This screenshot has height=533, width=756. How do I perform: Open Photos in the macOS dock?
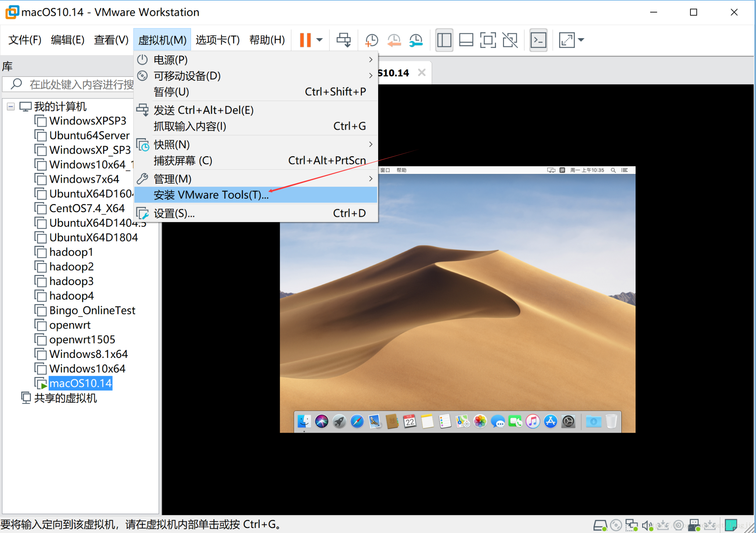(x=480, y=422)
